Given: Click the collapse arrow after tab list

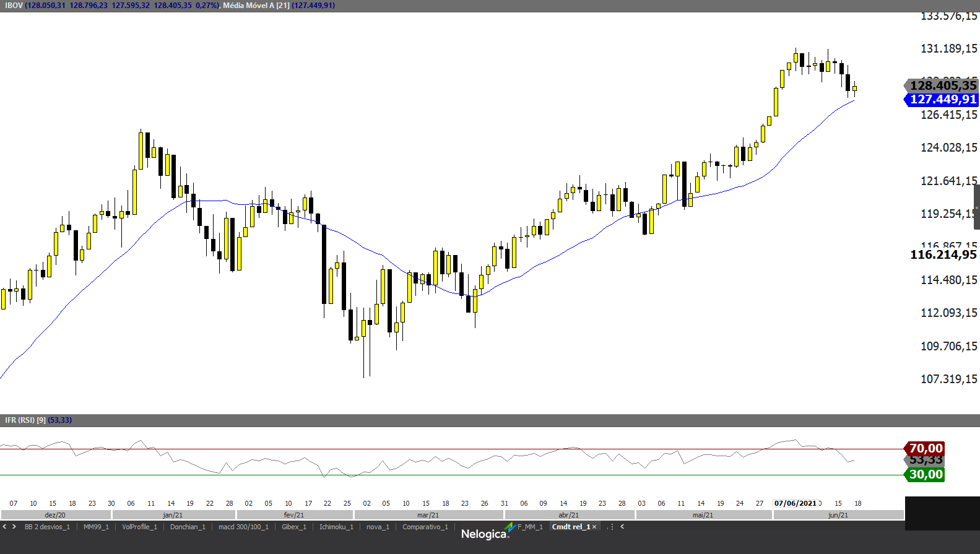Looking at the screenshot, I should [x=622, y=527].
